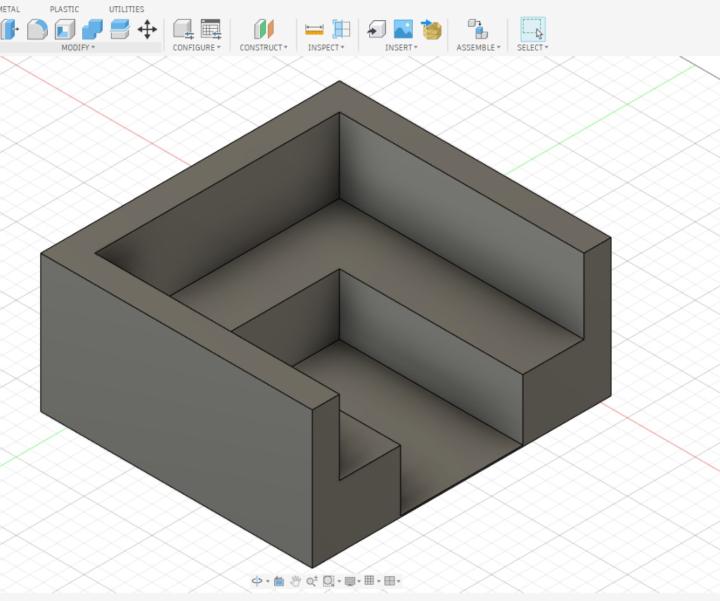Switch to the PLASTIC tab
Image resolution: width=720 pixels, height=601 pixels.
64,9
